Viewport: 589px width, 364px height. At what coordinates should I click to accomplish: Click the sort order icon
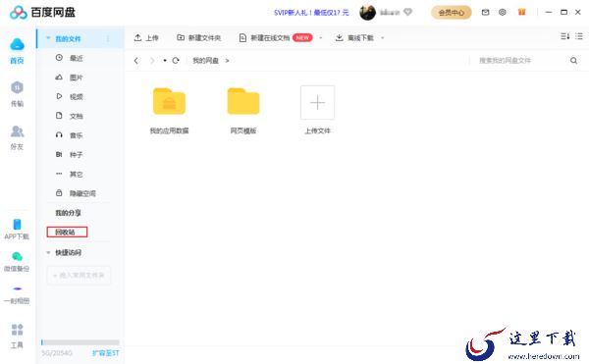565,36
